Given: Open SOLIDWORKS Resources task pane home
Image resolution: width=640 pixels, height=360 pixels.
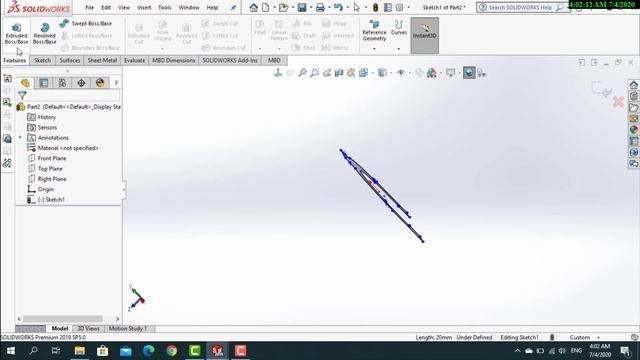Looking at the screenshot, I should [x=633, y=84].
